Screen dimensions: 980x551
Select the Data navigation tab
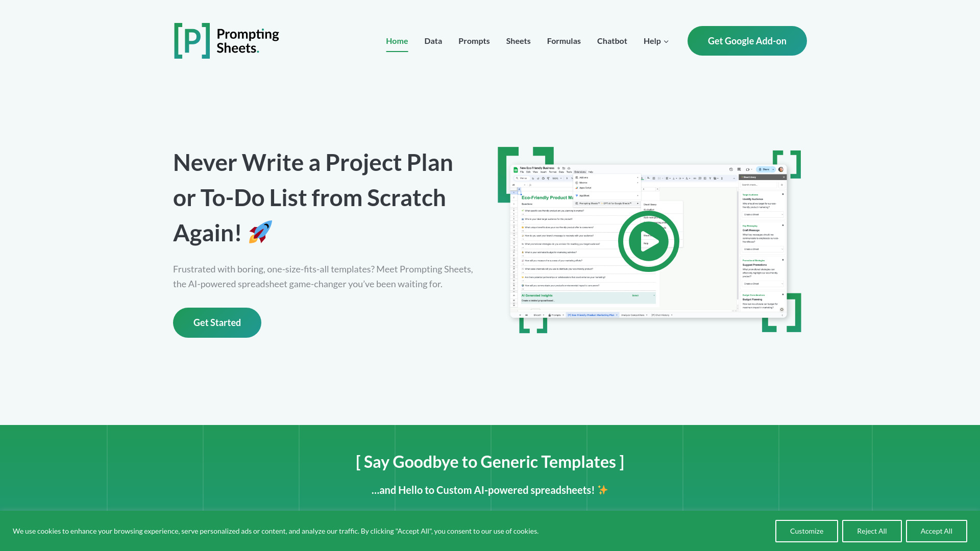[433, 41]
